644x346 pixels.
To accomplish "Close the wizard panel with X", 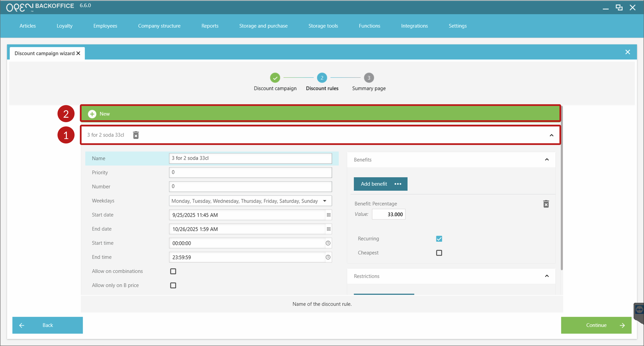I will [628, 52].
